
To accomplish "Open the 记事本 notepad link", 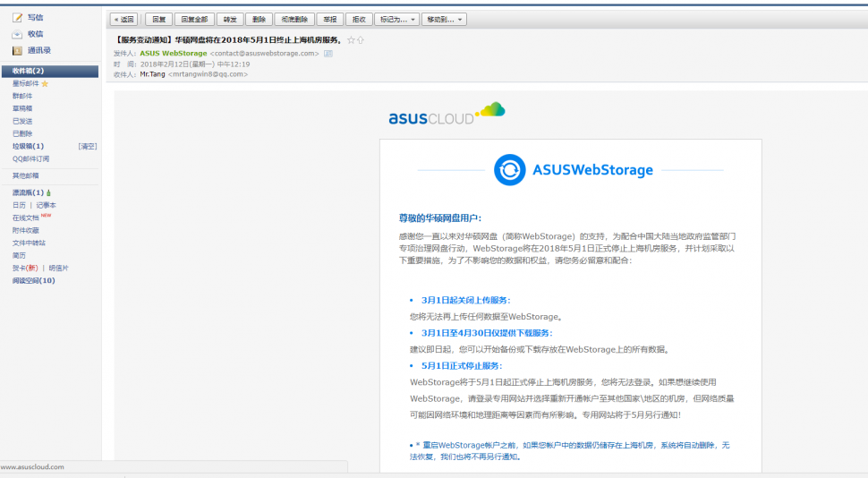I will coord(46,206).
